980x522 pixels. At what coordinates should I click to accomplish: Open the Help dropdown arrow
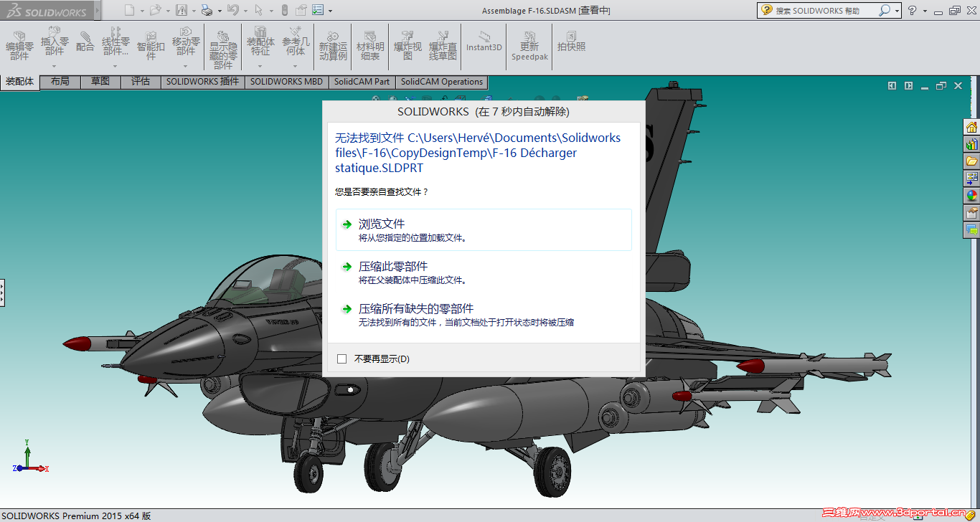(x=925, y=11)
